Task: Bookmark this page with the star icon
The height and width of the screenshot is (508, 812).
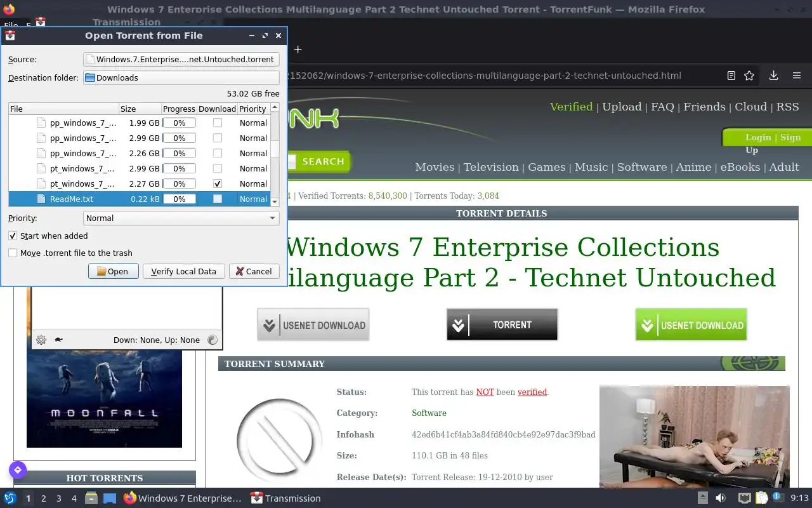Action: tap(749, 76)
